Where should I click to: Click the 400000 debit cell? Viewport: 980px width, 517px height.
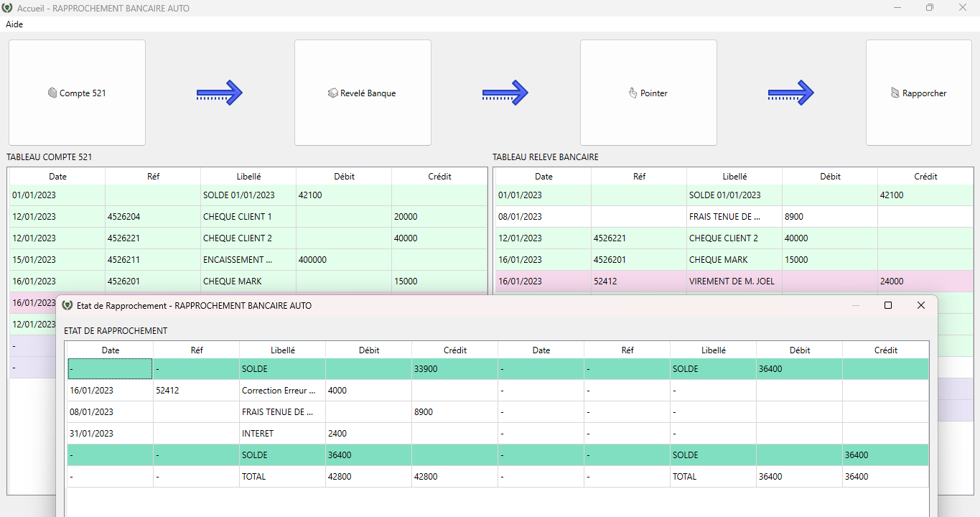click(344, 260)
